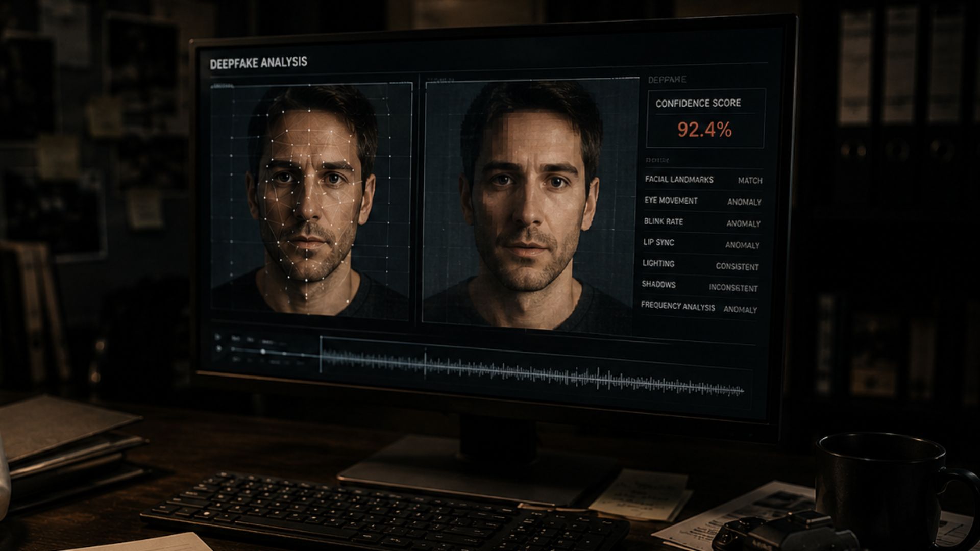Click the Confidence Score panel heading
980x551 pixels.
tap(698, 103)
